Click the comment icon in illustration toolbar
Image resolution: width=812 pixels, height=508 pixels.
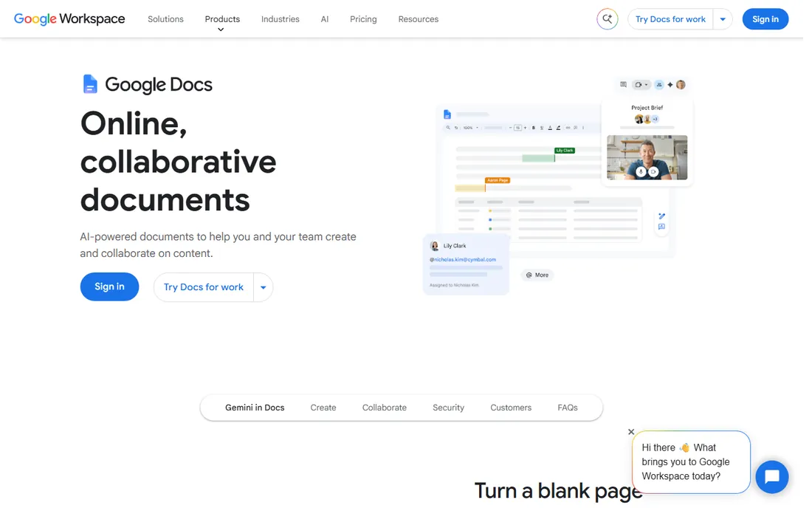[x=624, y=84]
